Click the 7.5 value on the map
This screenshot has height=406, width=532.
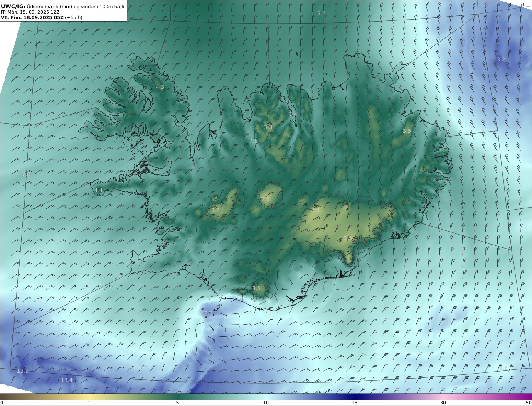tap(253, 141)
